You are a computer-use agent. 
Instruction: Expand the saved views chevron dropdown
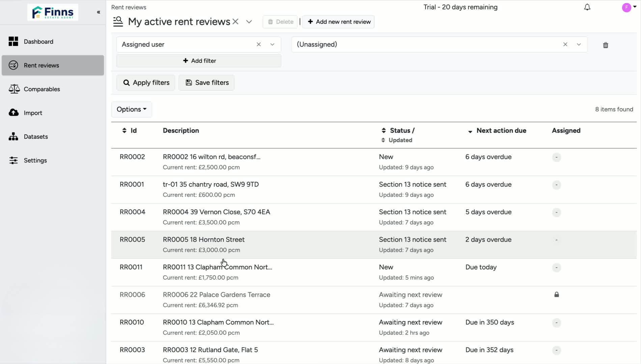coord(249,22)
